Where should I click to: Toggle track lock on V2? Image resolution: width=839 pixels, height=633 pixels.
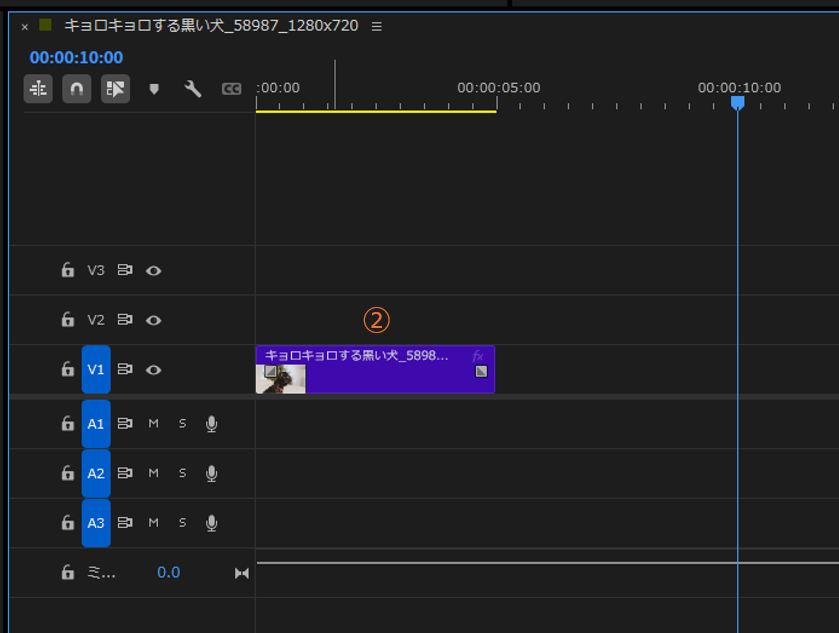67,320
